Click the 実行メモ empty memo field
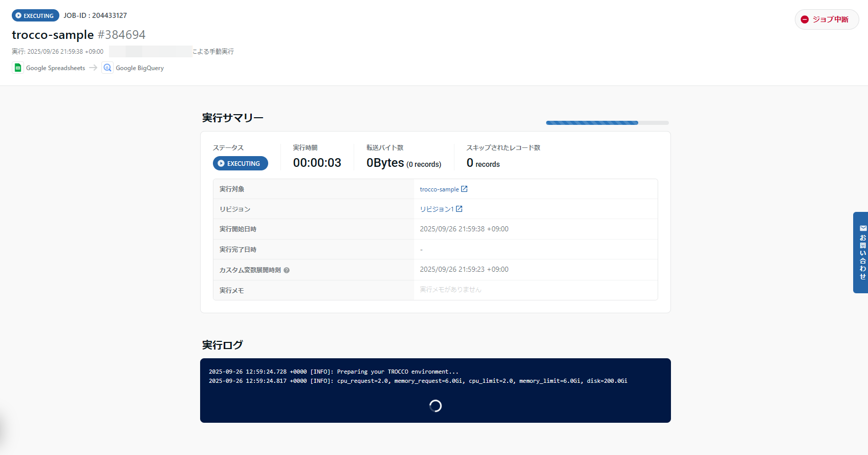Screen dimensions: 868x455 [535, 290]
